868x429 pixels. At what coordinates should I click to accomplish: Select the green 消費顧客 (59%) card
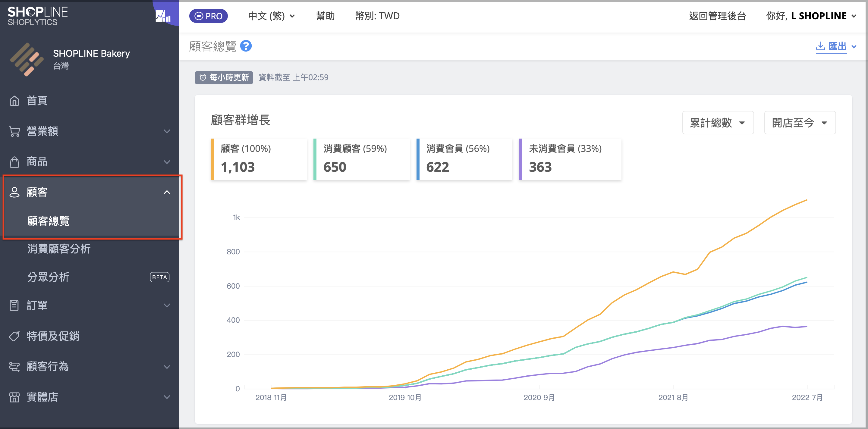(362, 159)
